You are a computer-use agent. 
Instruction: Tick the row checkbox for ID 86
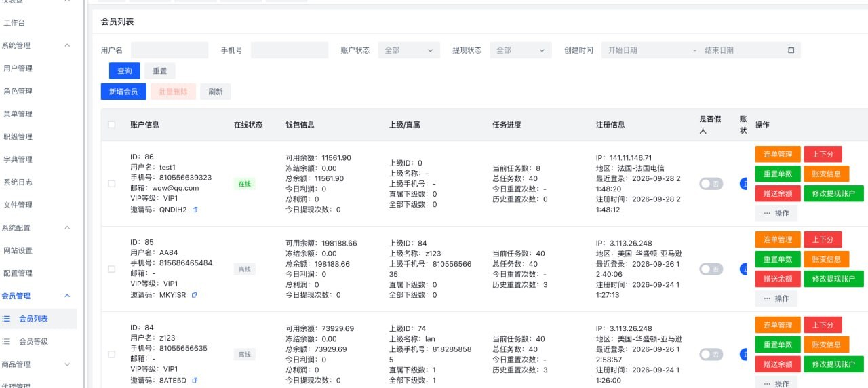(x=112, y=184)
